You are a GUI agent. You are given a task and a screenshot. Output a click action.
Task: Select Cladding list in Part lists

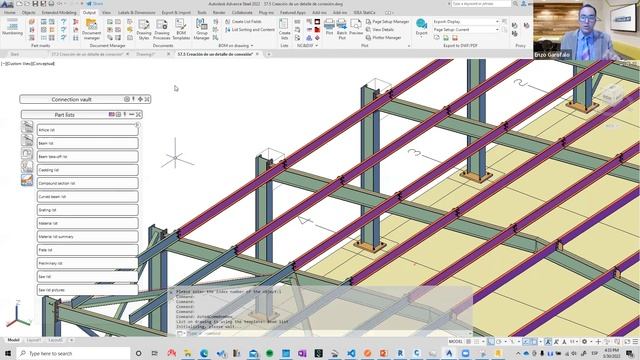coord(87,170)
